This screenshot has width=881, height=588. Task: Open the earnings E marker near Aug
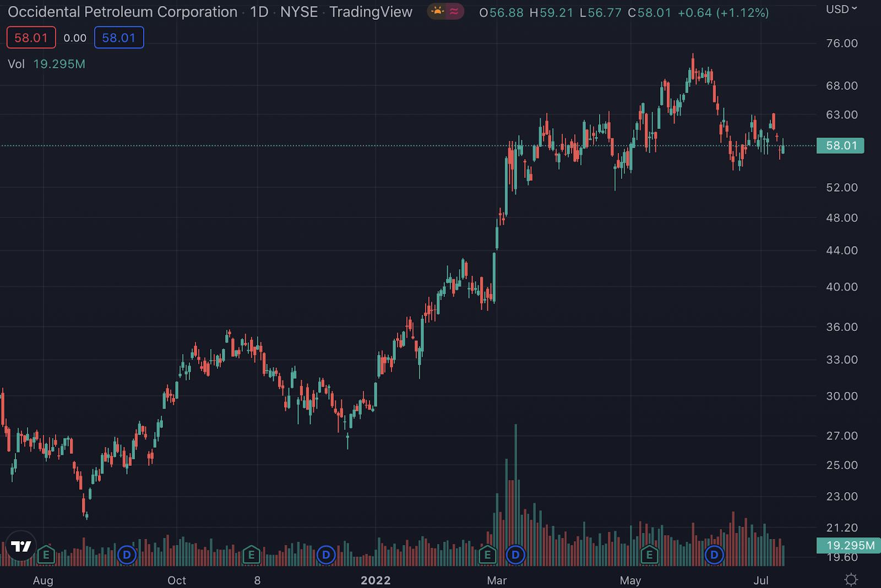pyautogui.click(x=46, y=554)
